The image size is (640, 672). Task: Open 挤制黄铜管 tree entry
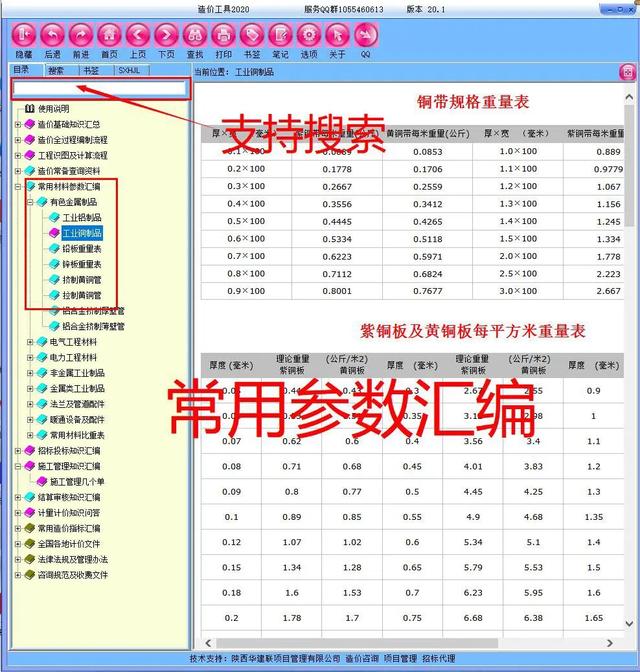[82, 280]
